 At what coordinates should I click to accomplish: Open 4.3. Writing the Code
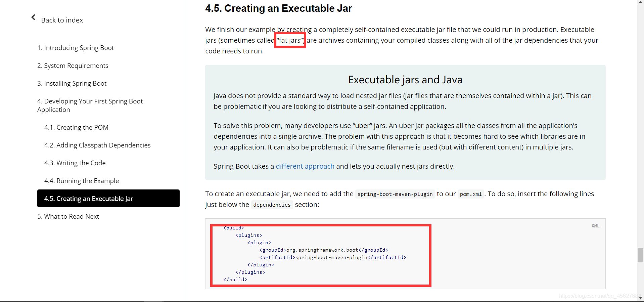point(75,163)
